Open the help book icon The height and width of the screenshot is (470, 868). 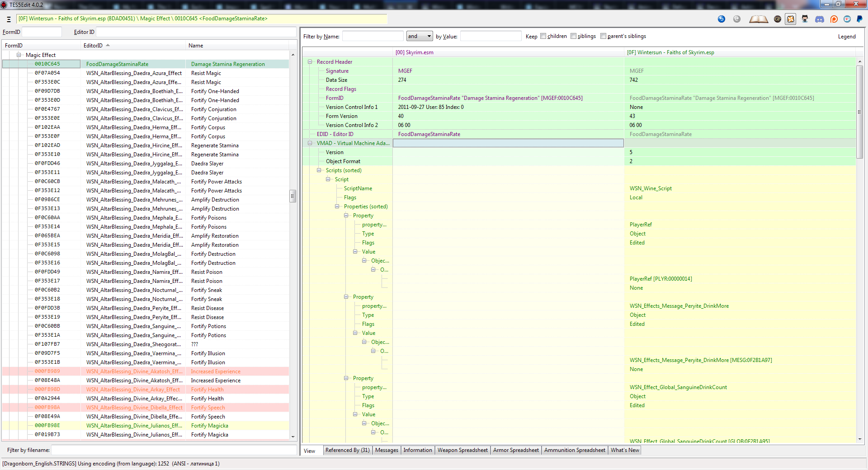point(759,19)
